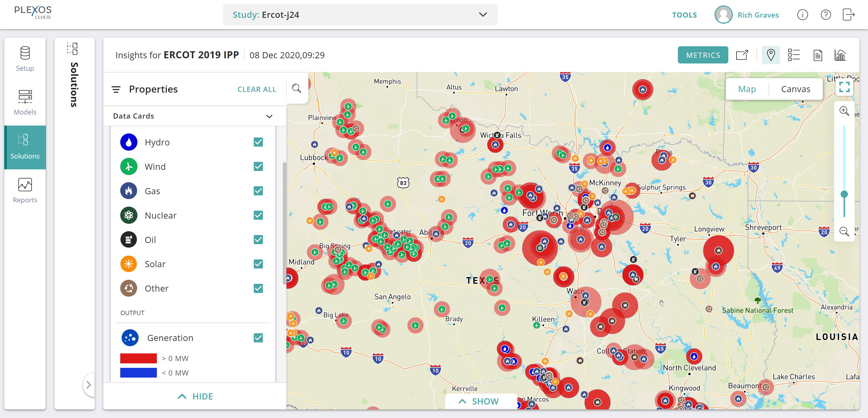This screenshot has height=418, width=868.
Task: Uncheck the Generation output checkbox
Action: point(258,338)
